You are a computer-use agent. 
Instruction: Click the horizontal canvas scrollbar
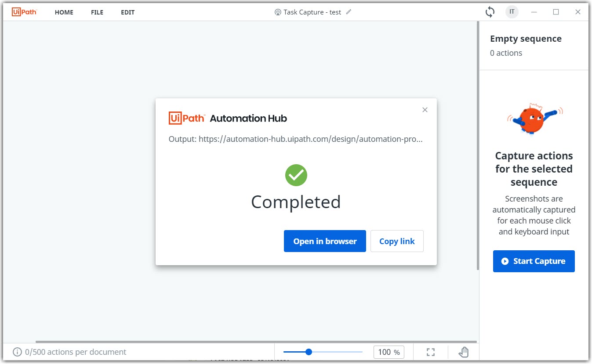click(256, 342)
